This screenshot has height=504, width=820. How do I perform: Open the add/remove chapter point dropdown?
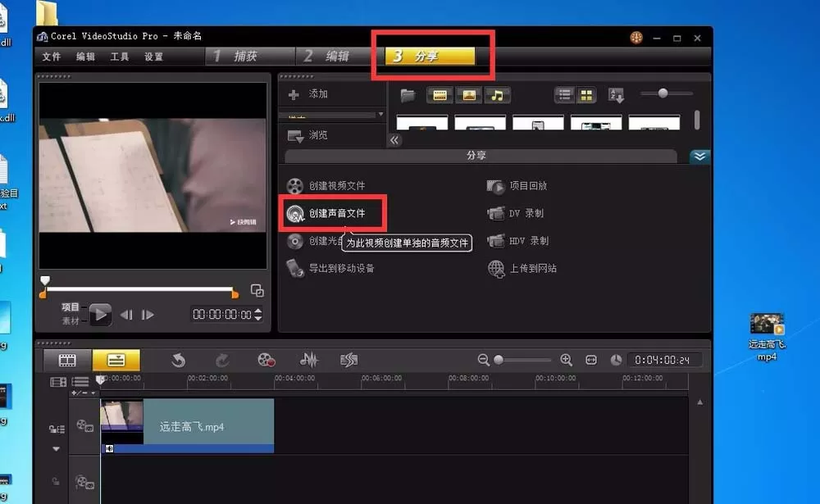click(x=84, y=393)
